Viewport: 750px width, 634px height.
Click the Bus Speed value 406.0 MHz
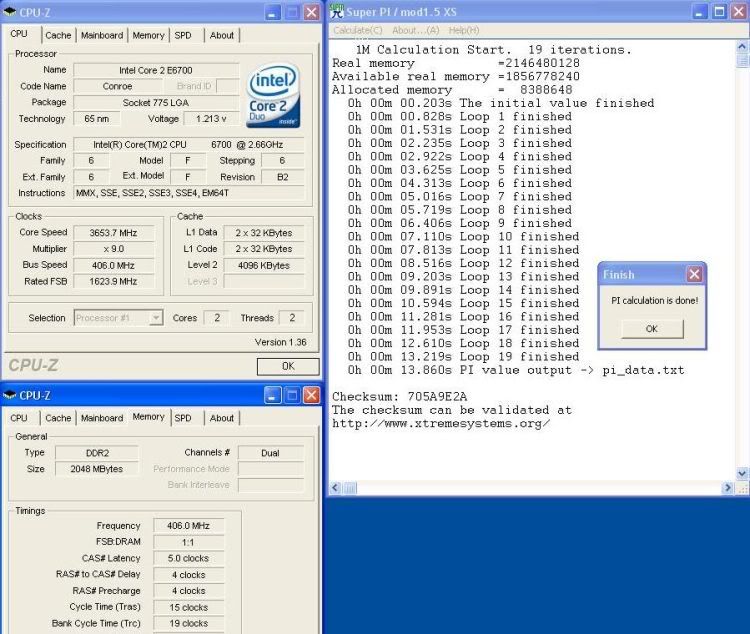pyautogui.click(x=114, y=265)
